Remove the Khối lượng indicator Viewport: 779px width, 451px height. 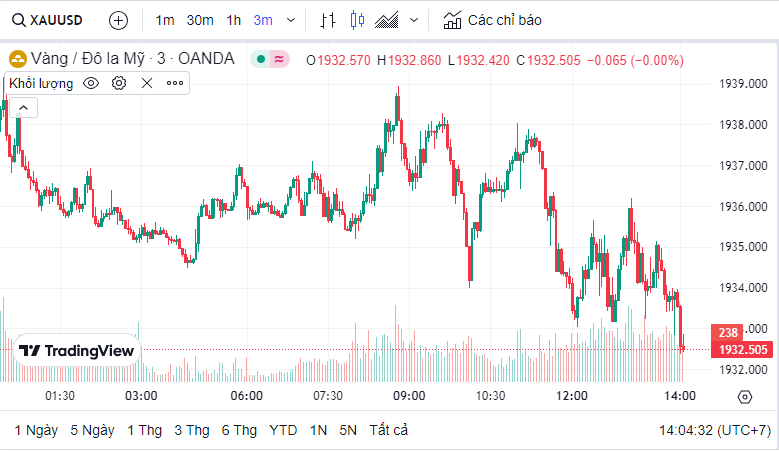(x=147, y=83)
